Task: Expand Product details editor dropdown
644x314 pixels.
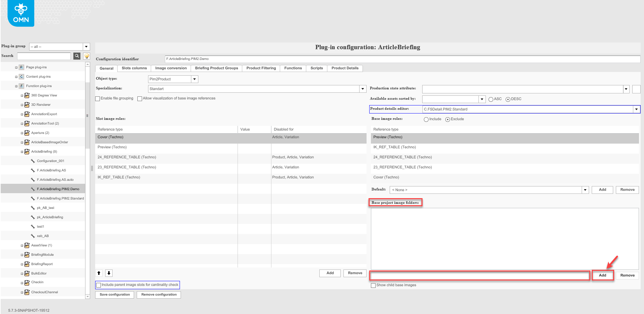Action: pos(636,109)
